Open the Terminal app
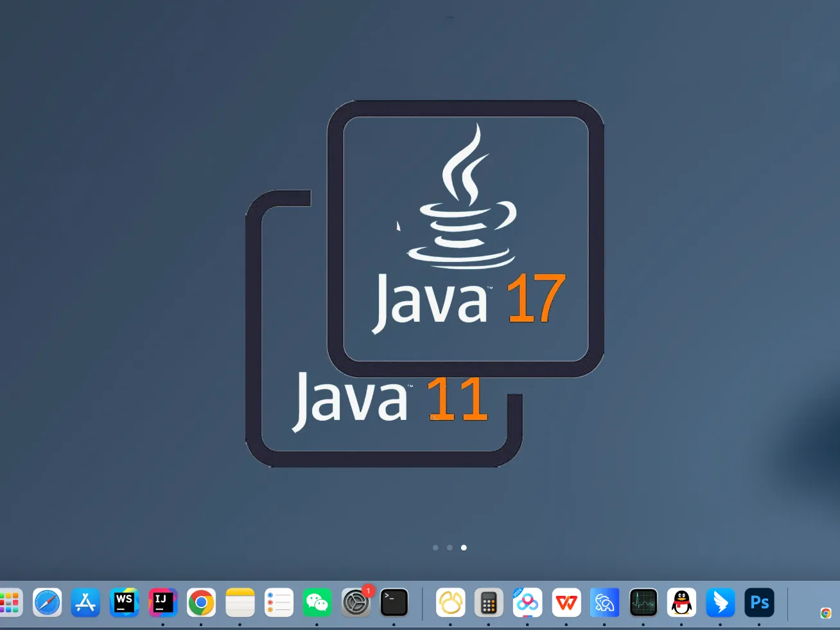840x630 pixels. tap(394, 602)
